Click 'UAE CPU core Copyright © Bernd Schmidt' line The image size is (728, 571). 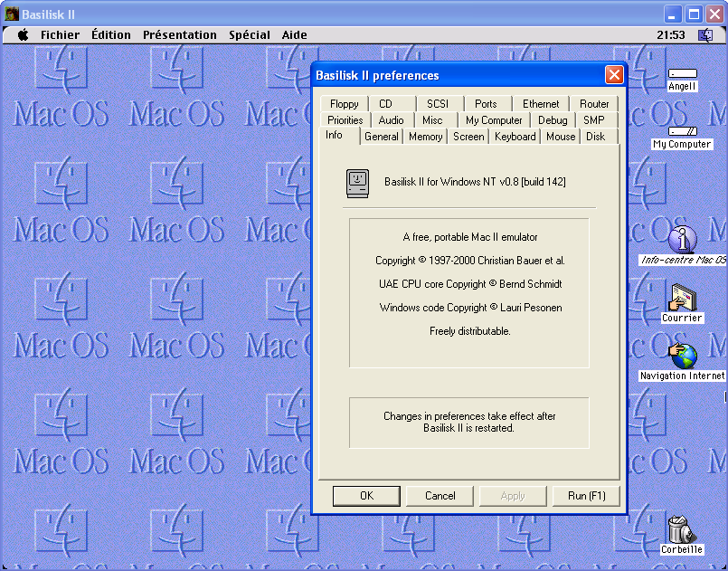coord(470,284)
